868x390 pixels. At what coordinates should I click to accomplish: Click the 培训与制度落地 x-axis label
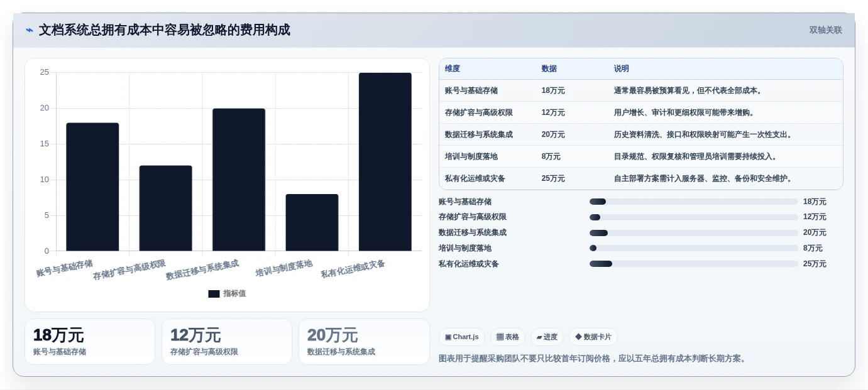point(283,268)
